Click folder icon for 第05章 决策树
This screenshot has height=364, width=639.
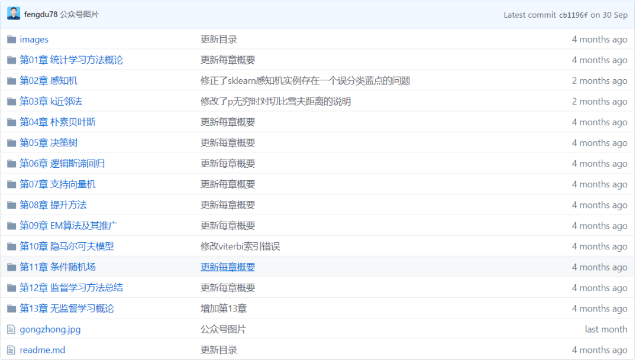pyautogui.click(x=11, y=144)
